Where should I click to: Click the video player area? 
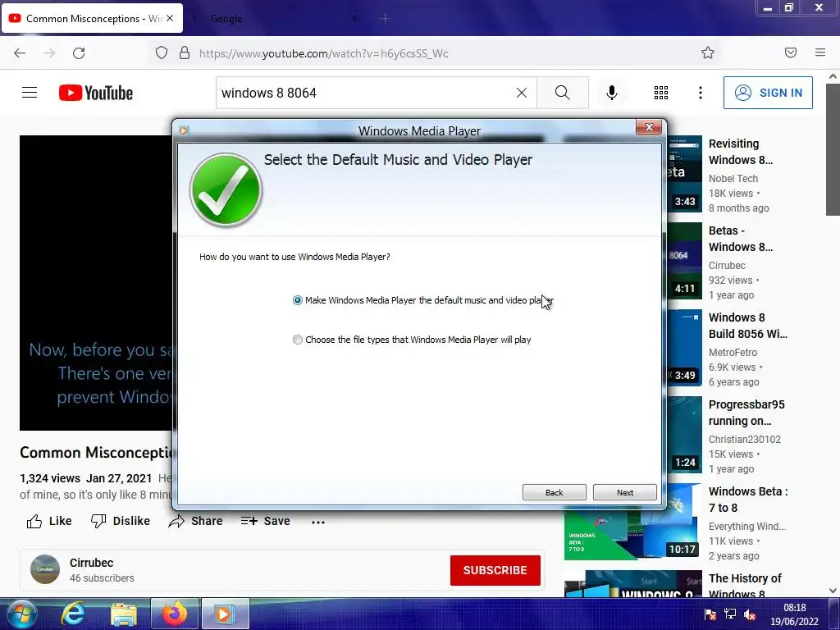tap(96, 282)
